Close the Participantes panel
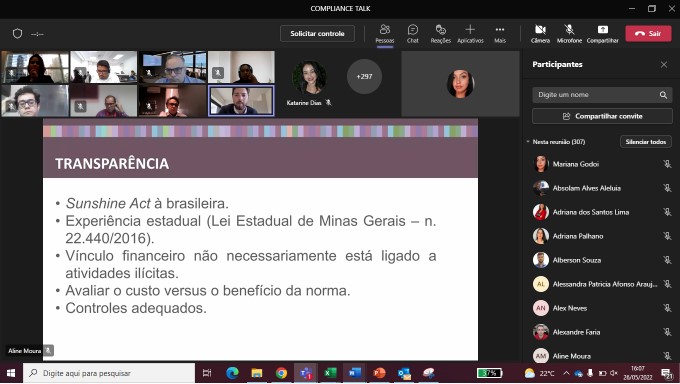This screenshot has width=680, height=384. click(x=664, y=64)
